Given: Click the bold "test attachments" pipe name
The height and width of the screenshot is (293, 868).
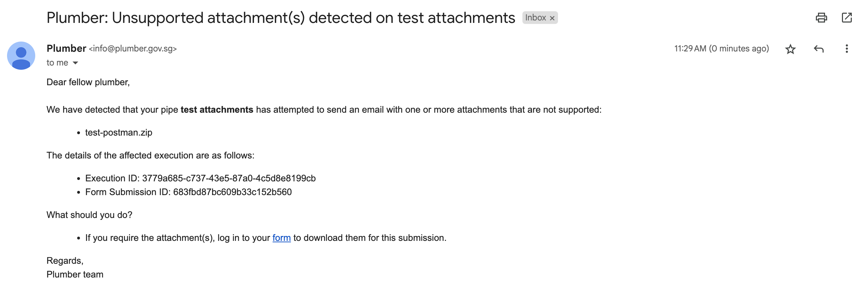Looking at the screenshot, I should click(217, 110).
